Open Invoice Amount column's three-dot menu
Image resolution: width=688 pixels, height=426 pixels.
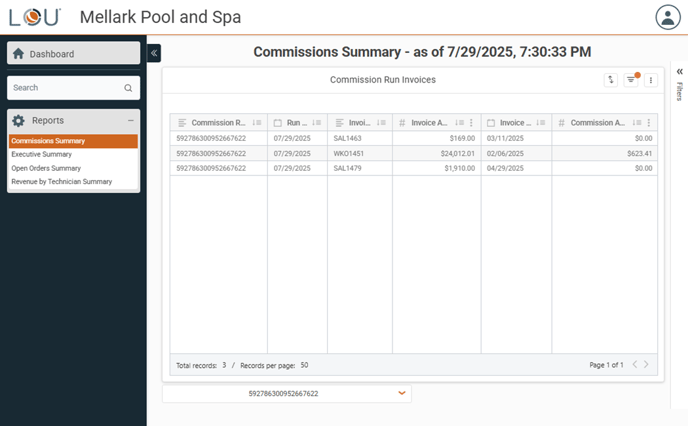[471, 123]
